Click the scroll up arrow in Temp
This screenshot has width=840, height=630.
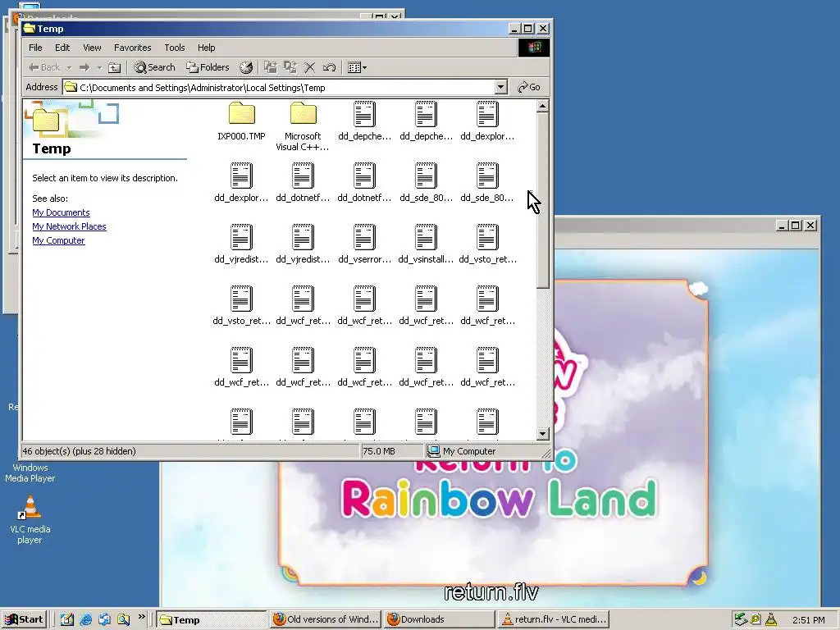coord(543,106)
